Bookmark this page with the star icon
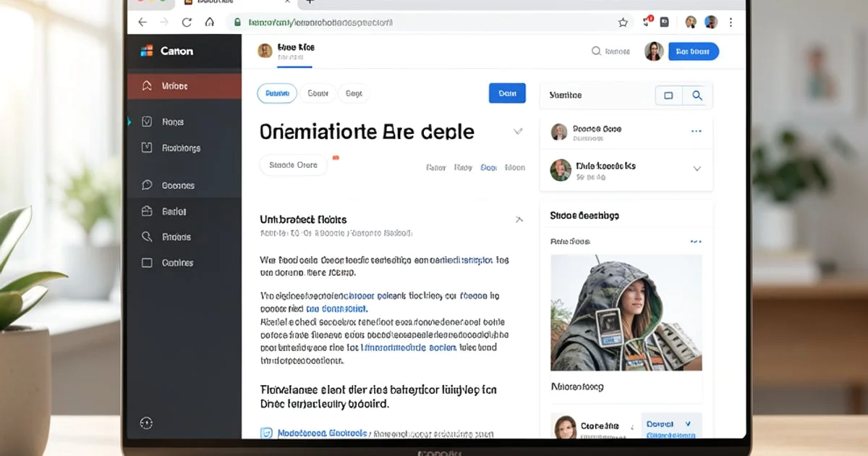Screen dimensions: 868x456 click(x=623, y=22)
